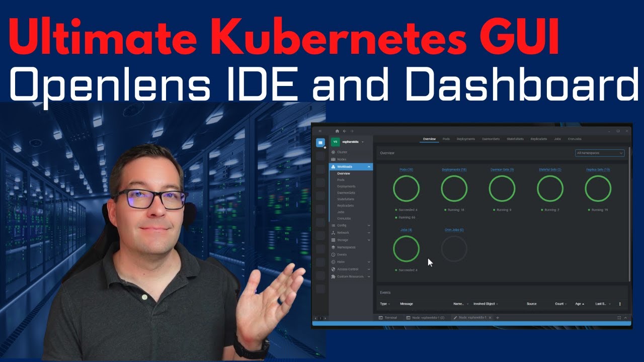Select Overview under Workloads in sidebar
644x362 pixels.
pyautogui.click(x=344, y=173)
